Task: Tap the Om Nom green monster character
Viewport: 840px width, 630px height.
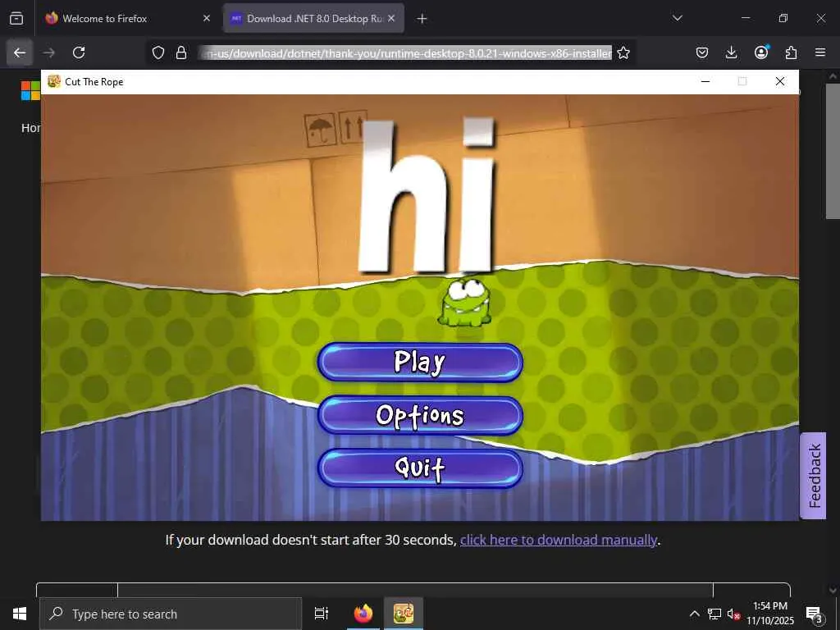Action: [x=465, y=303]
